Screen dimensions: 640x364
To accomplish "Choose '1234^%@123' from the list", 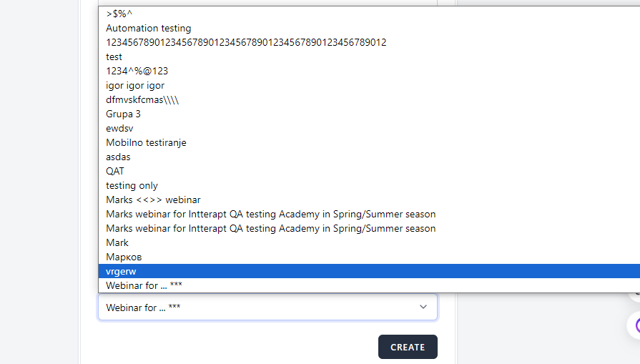I will click(137, 72).
